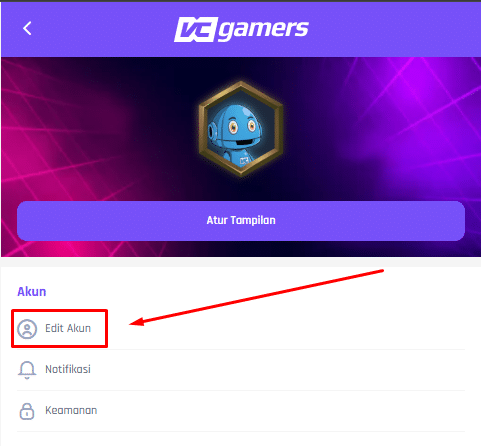This screenshot has width=481, height=446.
Task: Click the divider line below Notifikasi
Action: (x=241, y=390)
